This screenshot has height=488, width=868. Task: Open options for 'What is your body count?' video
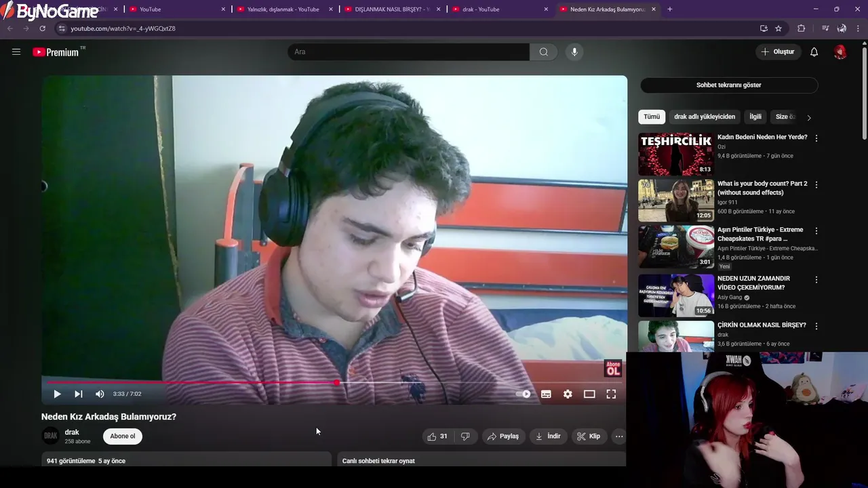816,184
